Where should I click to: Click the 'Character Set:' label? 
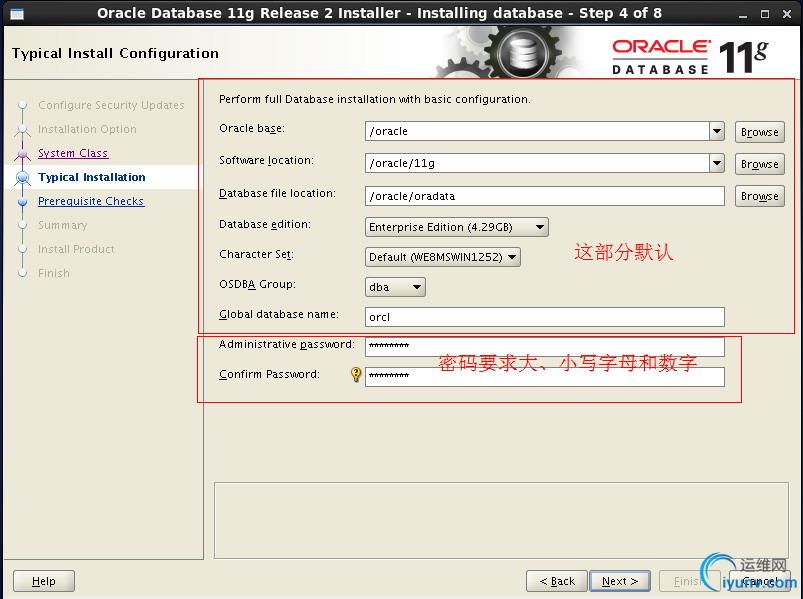tap(257, 254)
